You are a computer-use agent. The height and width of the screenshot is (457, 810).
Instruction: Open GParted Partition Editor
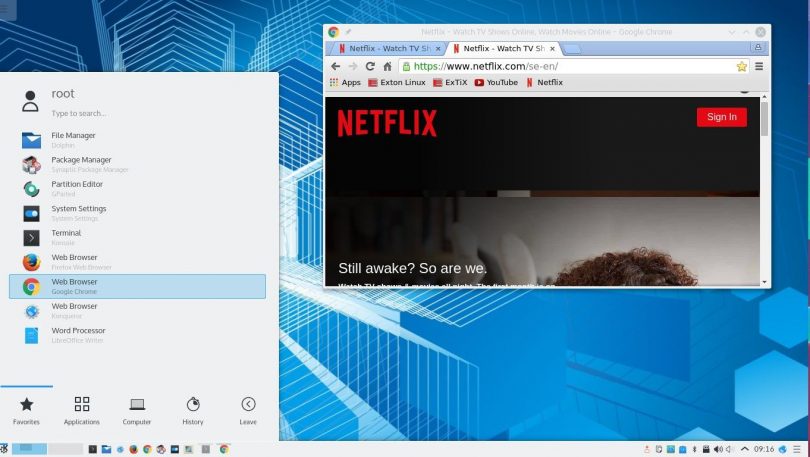click(x=137, y=188)
